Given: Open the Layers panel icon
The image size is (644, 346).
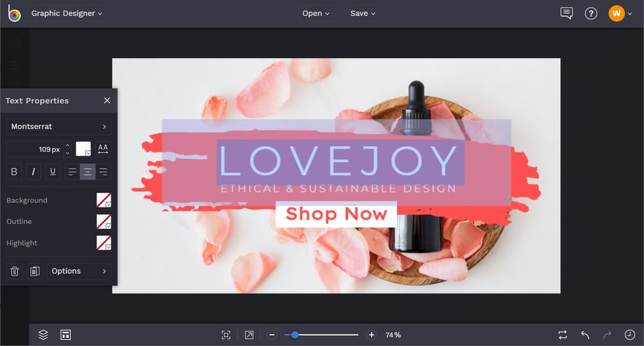Looking at the screenshot, I should [43, 335].
